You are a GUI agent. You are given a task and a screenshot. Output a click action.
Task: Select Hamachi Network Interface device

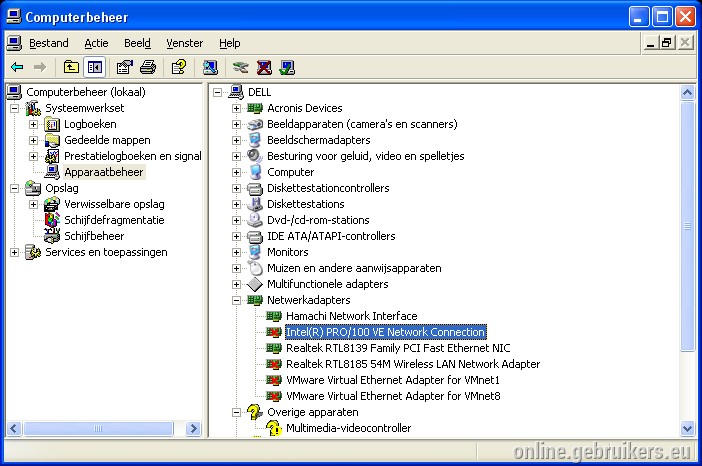tap(351, 316)
